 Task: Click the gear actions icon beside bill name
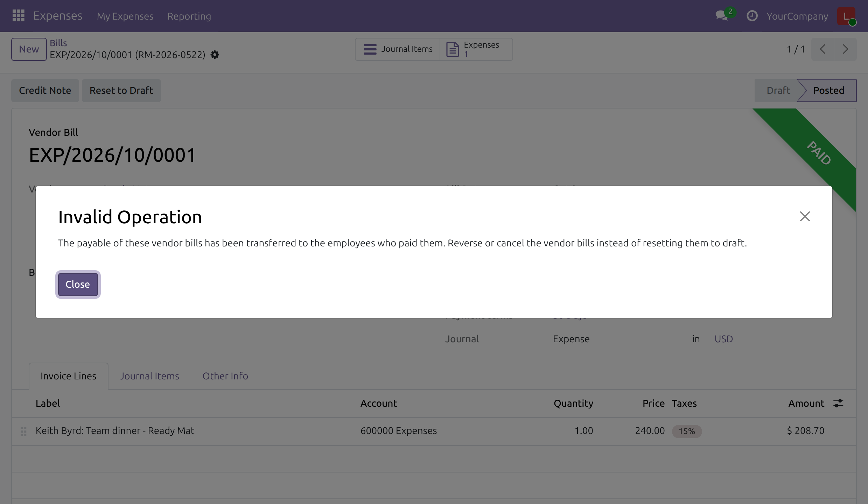215,55
